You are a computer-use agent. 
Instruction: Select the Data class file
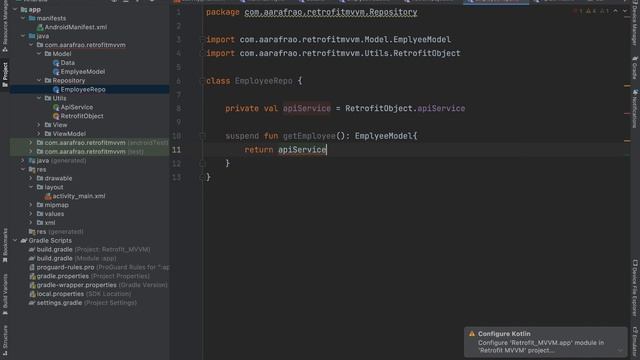pos(67,63)
